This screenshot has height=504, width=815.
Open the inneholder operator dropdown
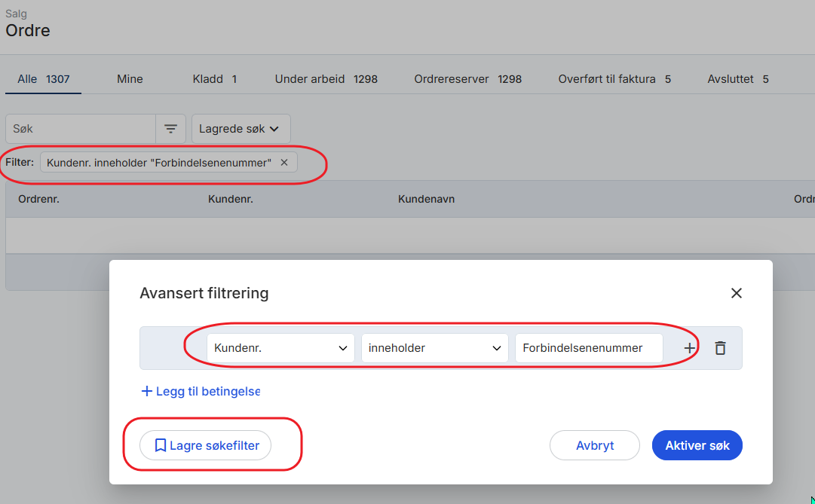434,348
